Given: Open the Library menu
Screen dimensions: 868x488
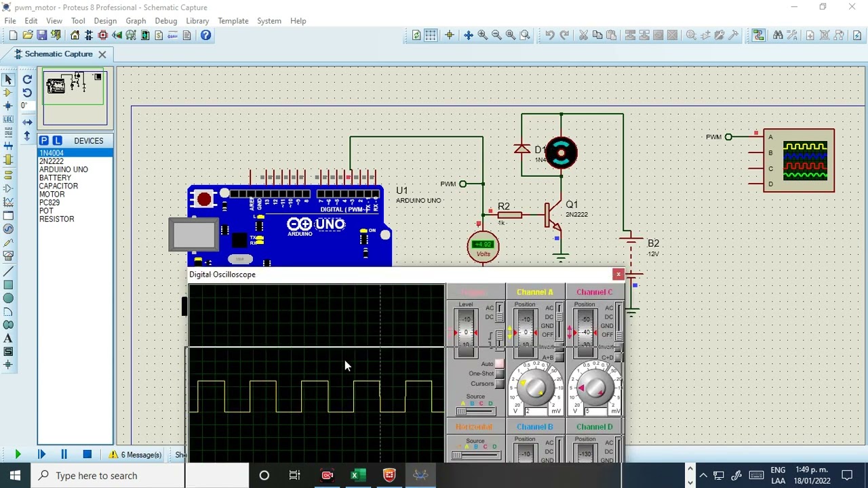Looking at the screenshot, I should pos(197,21).
